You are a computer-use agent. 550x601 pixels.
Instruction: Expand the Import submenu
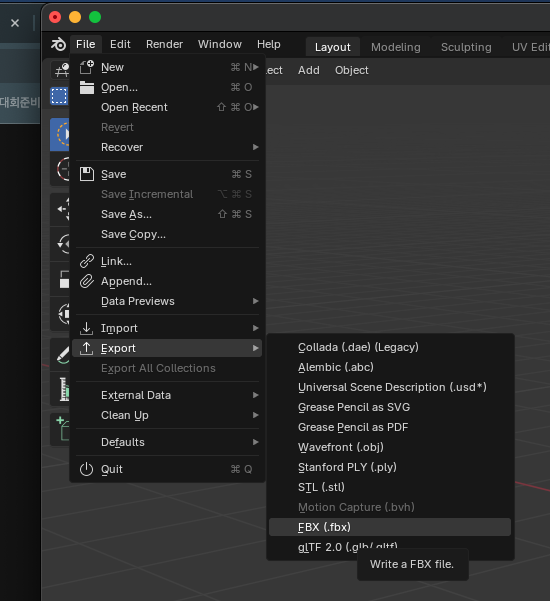(x=167, y=328)
